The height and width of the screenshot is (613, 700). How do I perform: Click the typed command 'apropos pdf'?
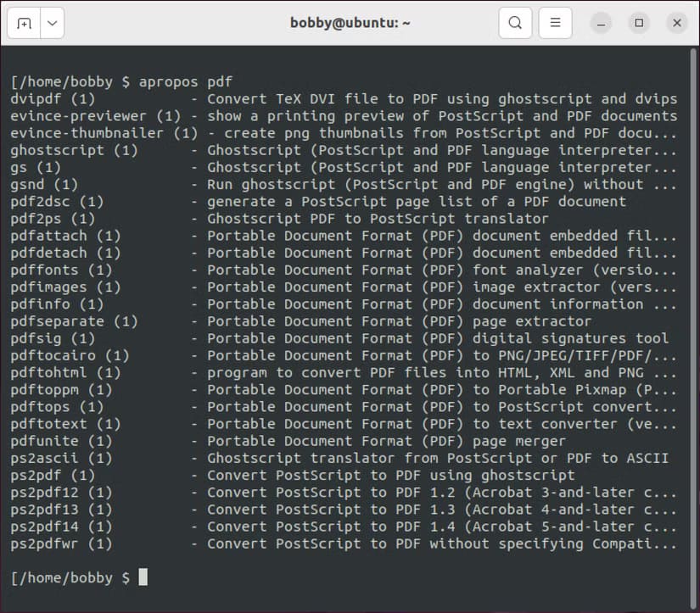(x=186, y=82)
